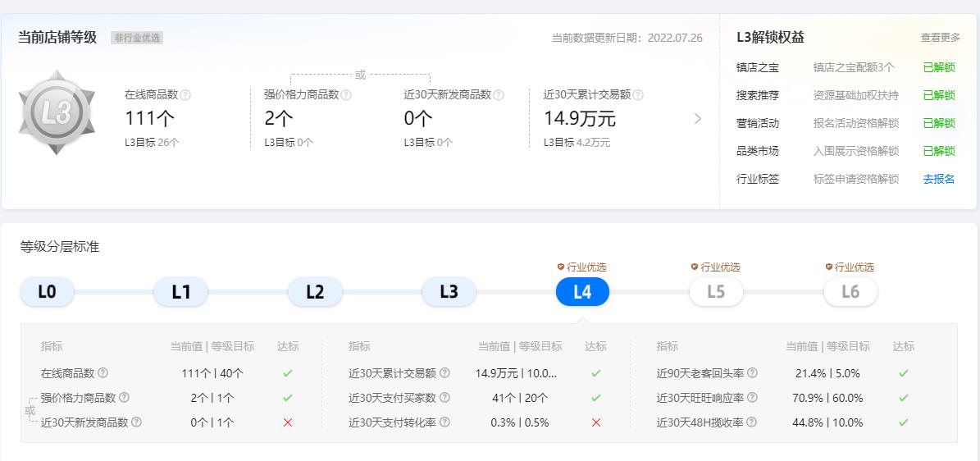The height and width of the screenshot is (461, 980).
Task: Select the L6 level tab
Action: tap(850, 292)
